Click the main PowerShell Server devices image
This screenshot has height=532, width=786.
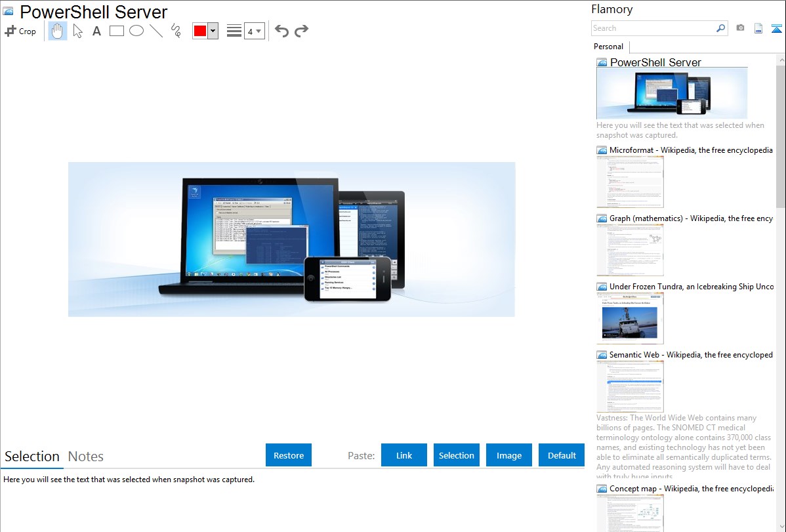click(292, 239)
